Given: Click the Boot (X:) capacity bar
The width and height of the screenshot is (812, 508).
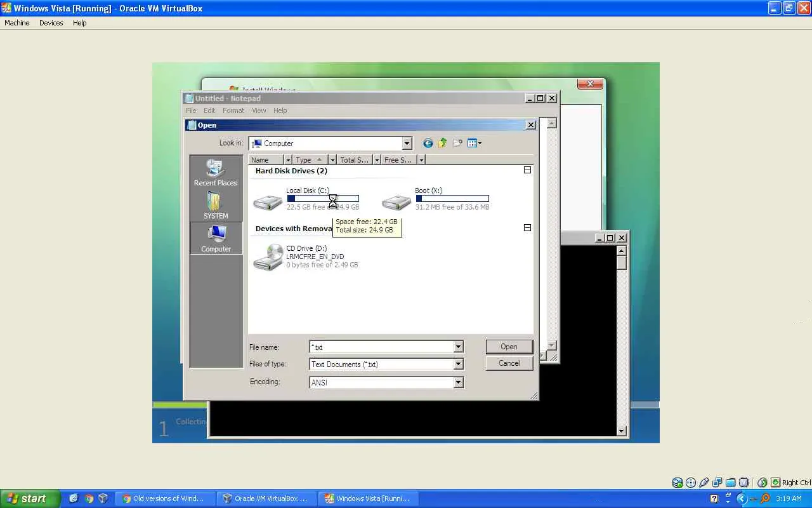Looking at the screenshot, I should point(452,199).
